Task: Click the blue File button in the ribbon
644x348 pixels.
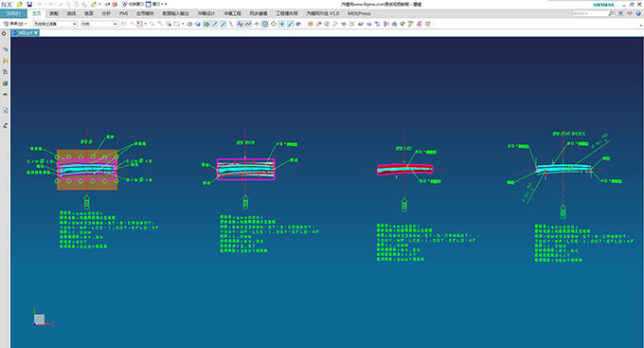Action: [13, 13]
